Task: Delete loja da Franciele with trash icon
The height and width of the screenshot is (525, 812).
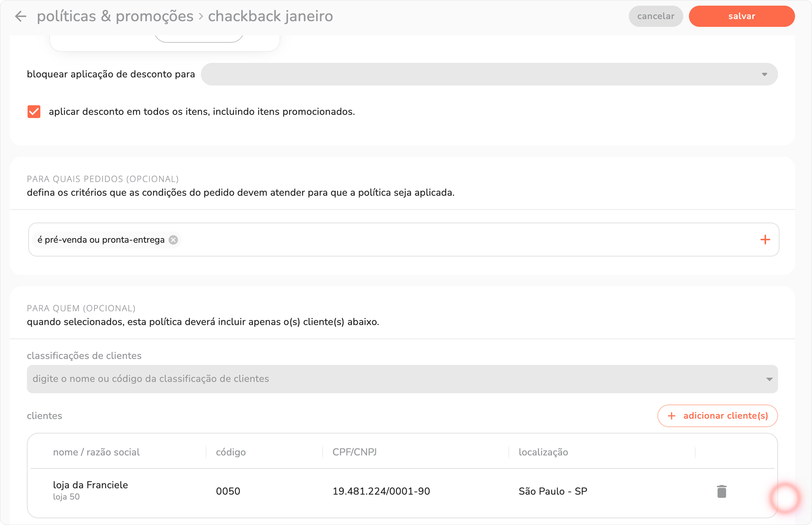Action: click(722, 491)
